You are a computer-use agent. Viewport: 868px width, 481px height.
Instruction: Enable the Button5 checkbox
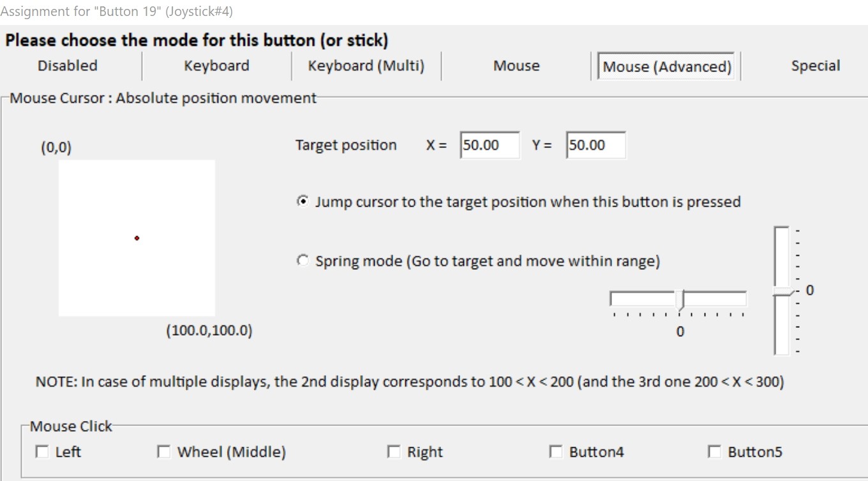pyautogui.click(x=715, y=452)
